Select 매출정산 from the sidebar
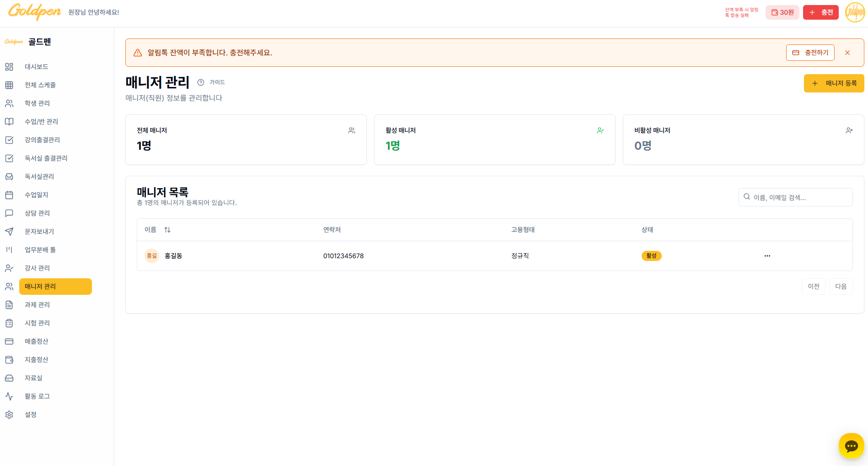This screenshot has width=868, height=466. (36, 341)
